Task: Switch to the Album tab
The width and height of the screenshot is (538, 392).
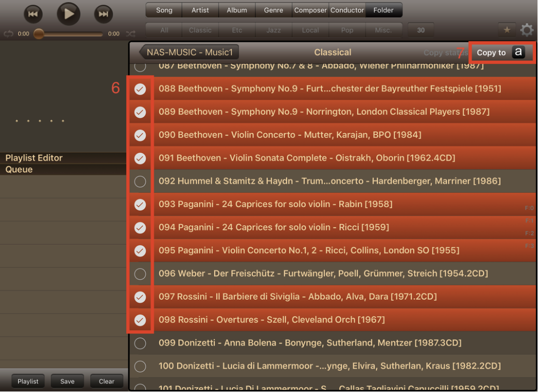Action: [x=237, y=10]
